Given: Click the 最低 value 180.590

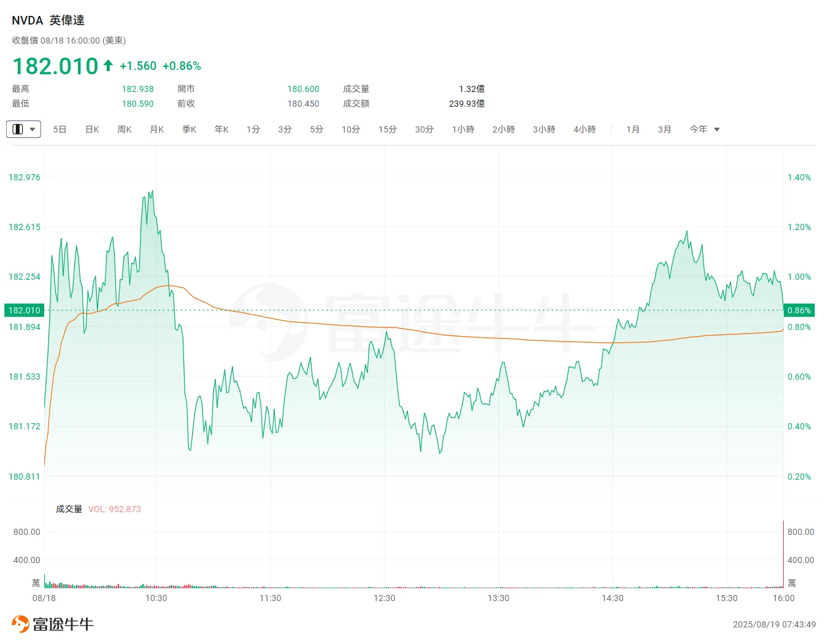Looking at the screenshot, I should tap(138, 104).
